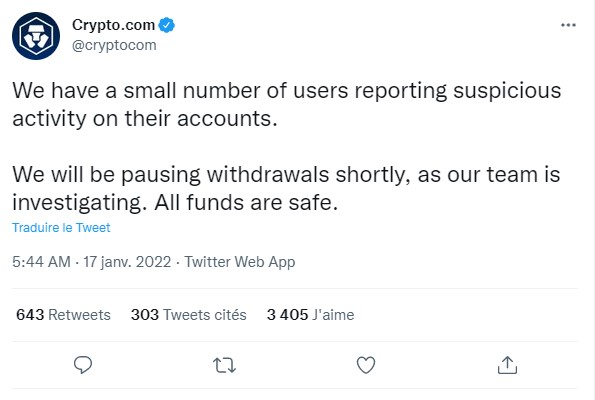Viewport: 595px width, 400px height.
Task: View the 303 Tweets cités list
Action: click(x=189, y=315)
